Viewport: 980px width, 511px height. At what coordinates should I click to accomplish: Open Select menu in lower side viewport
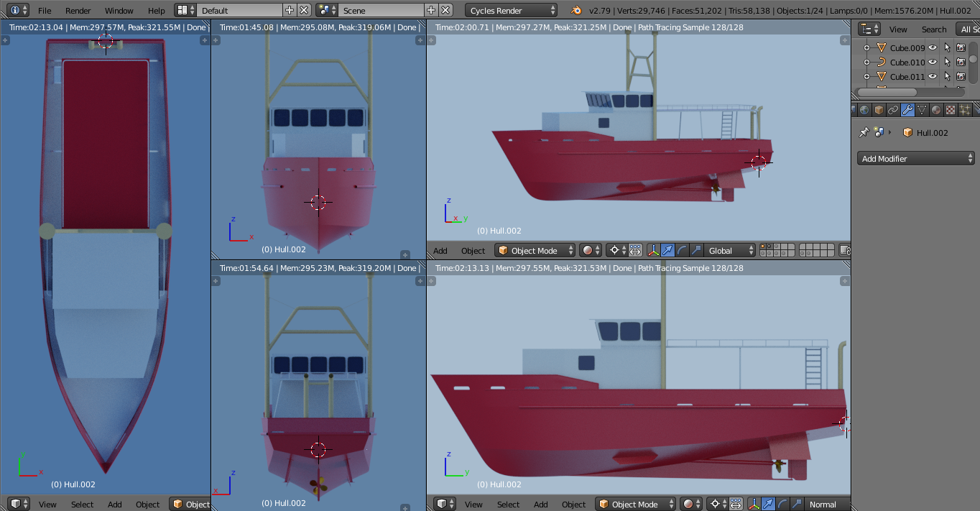[508, 505]
